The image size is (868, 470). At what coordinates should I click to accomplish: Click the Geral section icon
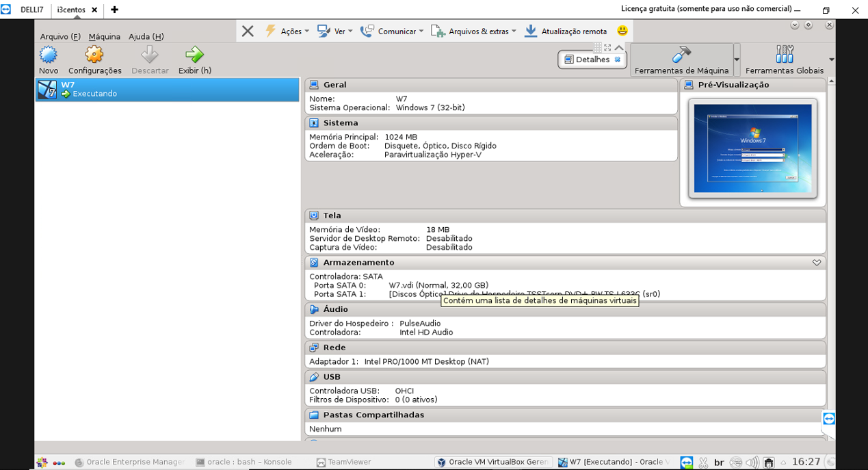point(314,85)
